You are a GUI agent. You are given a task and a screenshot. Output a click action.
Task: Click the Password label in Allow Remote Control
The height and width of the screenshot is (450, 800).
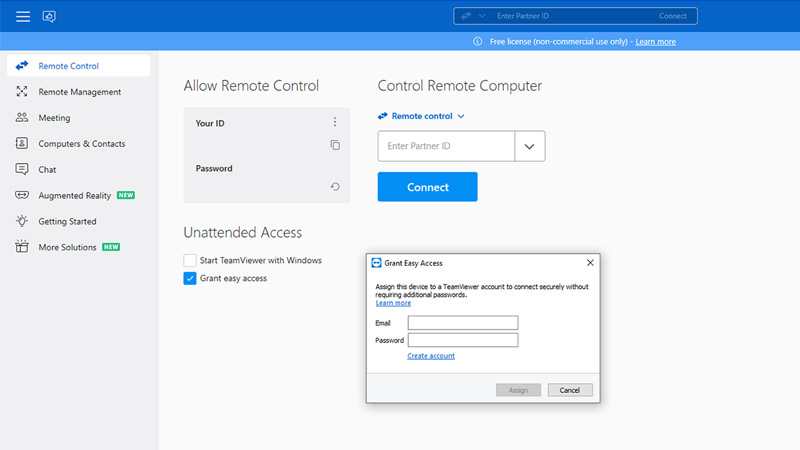coord(214,168)
